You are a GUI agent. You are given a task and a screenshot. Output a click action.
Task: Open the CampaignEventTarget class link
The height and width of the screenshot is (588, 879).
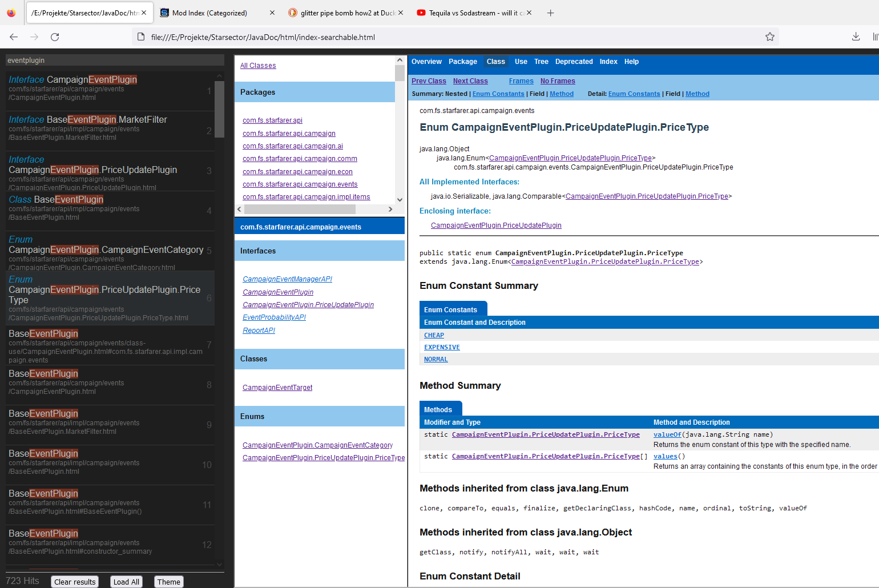(277, 388)
